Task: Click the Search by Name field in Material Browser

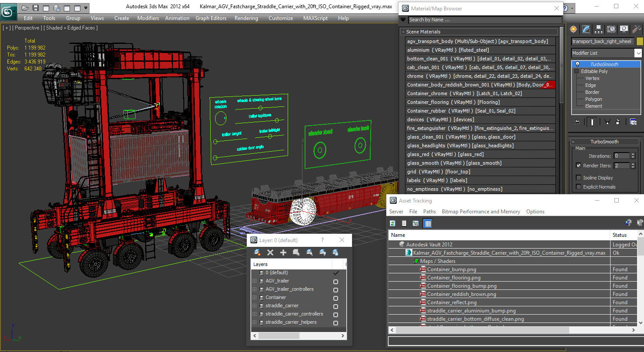Action: [485, 20]
